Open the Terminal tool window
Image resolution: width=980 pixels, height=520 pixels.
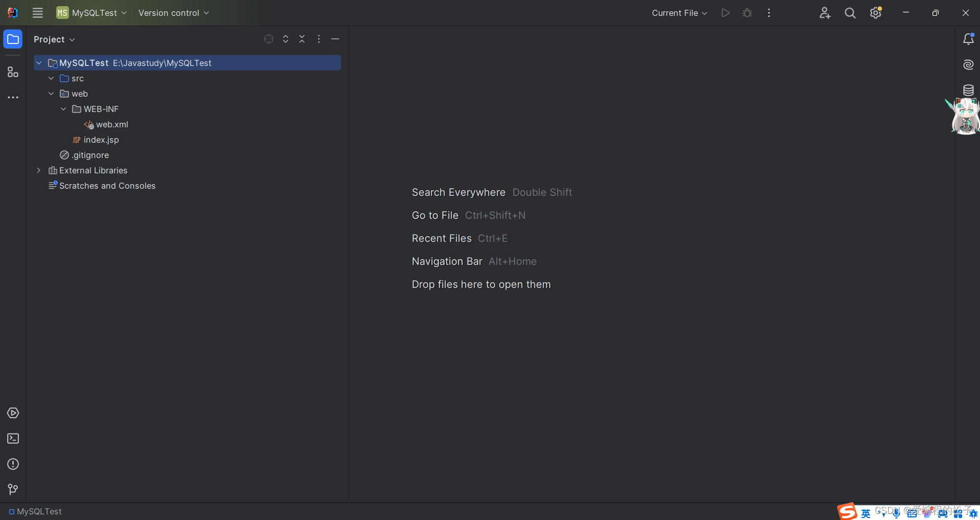click(13, 438)
